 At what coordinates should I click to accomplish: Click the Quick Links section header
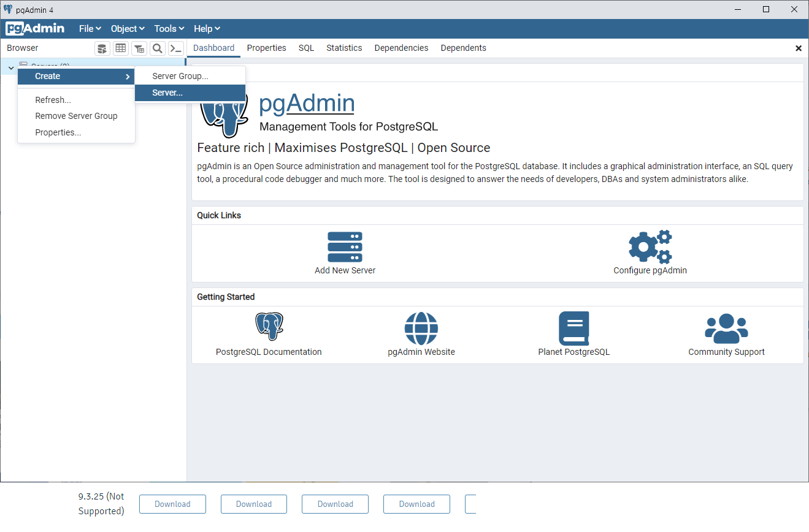[x=219, y=215]
